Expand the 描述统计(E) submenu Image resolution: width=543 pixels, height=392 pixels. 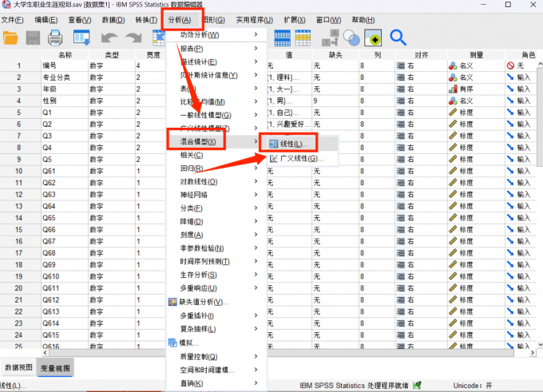[256, 61]
